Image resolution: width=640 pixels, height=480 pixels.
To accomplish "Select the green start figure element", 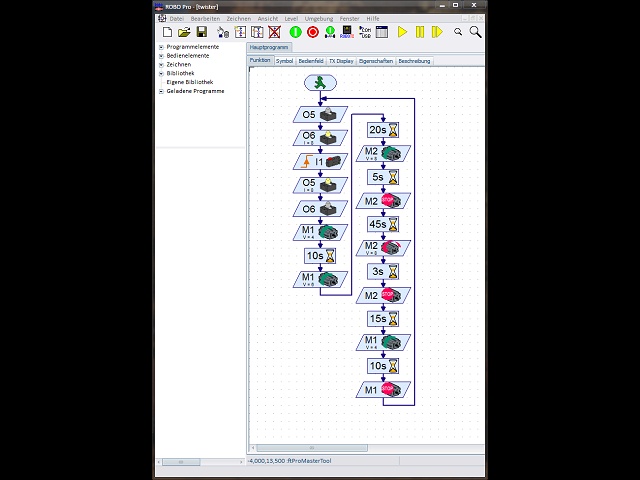I will 320,83.
